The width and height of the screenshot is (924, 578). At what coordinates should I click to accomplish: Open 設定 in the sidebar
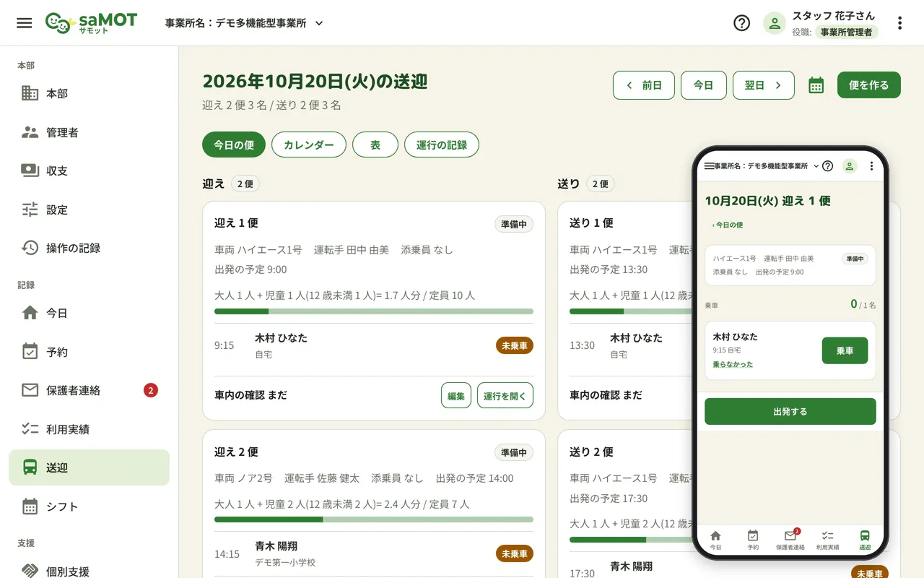[90, 210]
